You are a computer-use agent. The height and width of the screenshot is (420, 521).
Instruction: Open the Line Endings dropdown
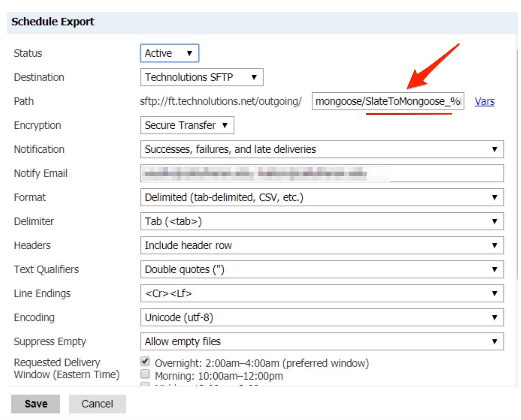pyautogui.click(x=321, y=294)
